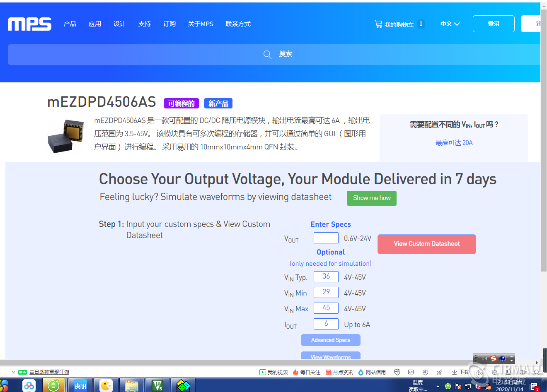
Task: Click the 登录 login button
Action: click(x=494, y=24)
